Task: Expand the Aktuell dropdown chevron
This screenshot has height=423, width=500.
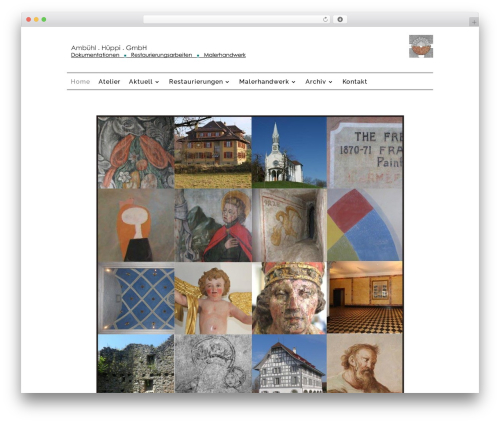Action: point(157,82)
